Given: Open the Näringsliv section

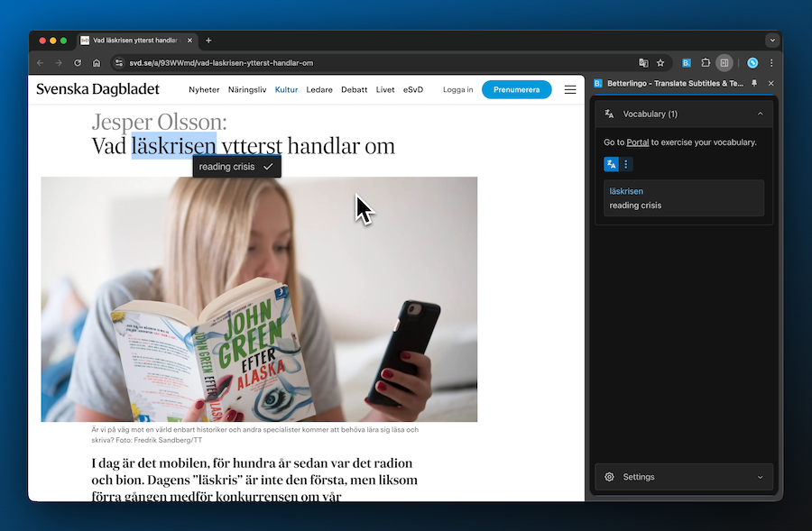Looking at the screenshot, I should tap(247, 89).
